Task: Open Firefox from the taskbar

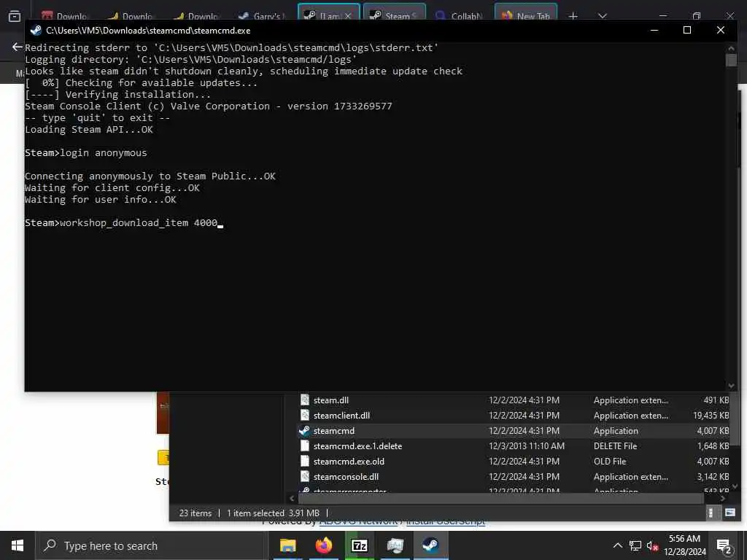Action: 323,545
